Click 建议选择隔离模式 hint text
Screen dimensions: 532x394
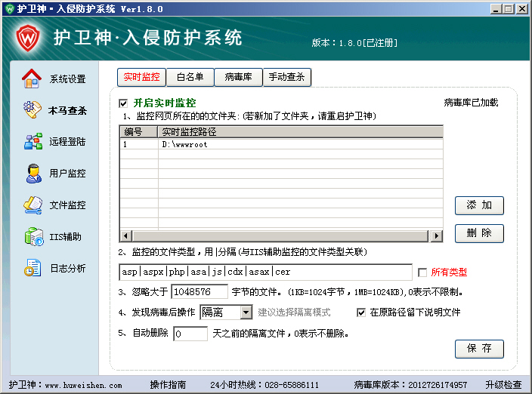coord(294,312)
